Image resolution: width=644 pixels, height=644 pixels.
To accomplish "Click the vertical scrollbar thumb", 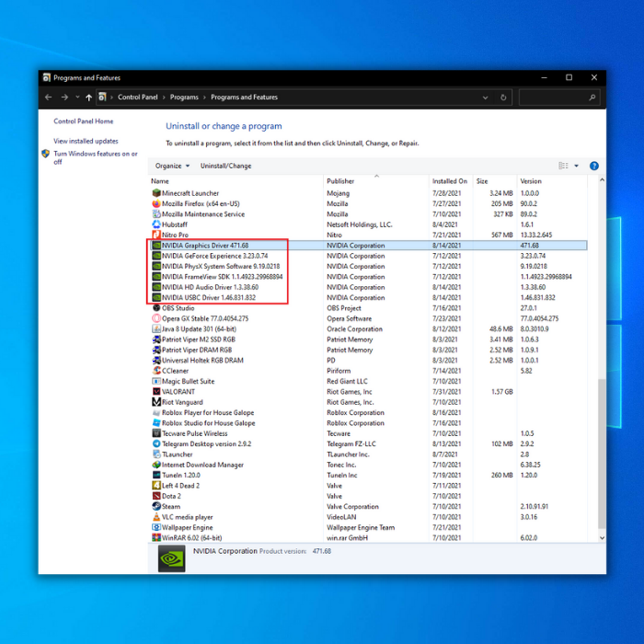I will click(602, 454).
